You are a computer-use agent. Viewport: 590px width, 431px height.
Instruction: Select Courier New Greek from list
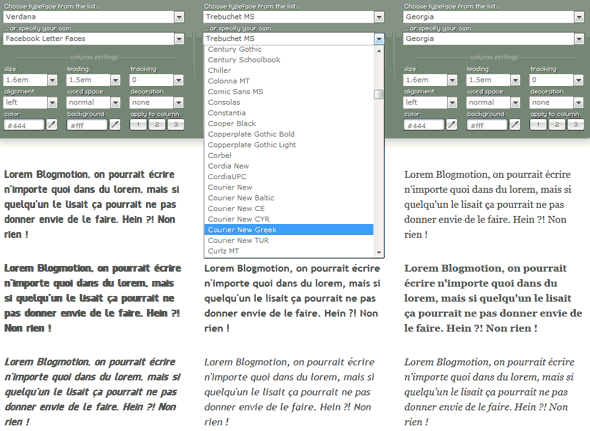289,230
